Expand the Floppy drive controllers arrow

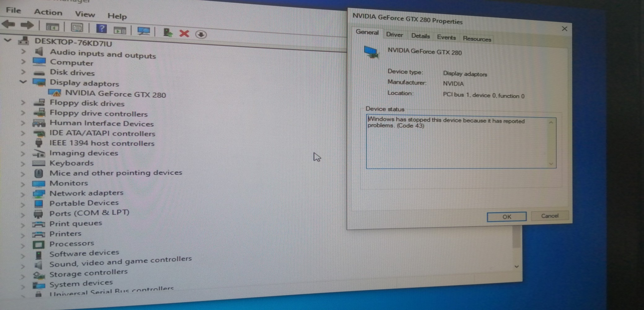tap(23, 113)
